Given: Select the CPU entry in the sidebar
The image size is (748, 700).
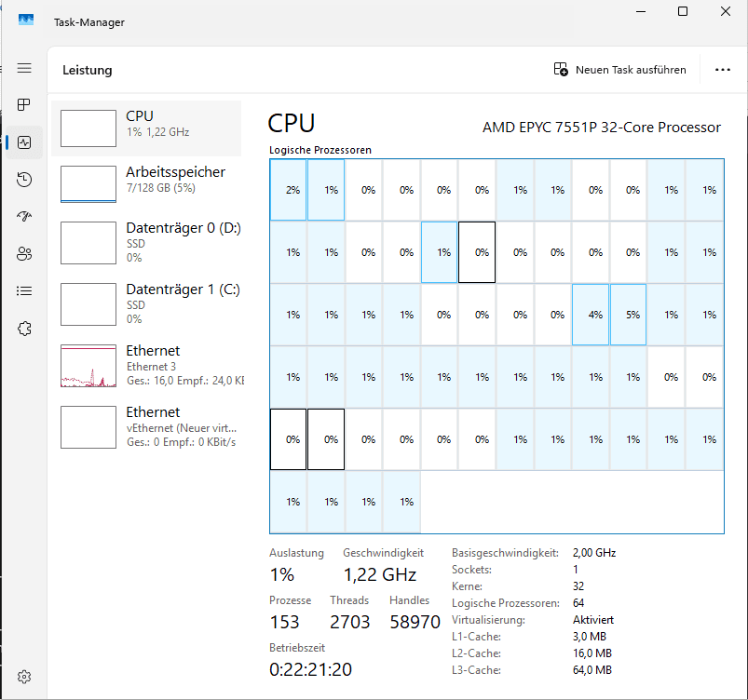Looking at the screenshot, I should (146, 128).
